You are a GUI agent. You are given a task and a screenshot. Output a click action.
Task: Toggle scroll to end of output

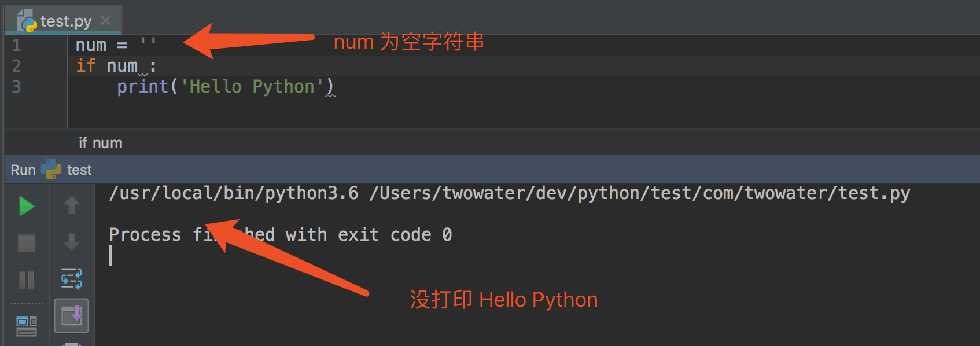[72, 315]
